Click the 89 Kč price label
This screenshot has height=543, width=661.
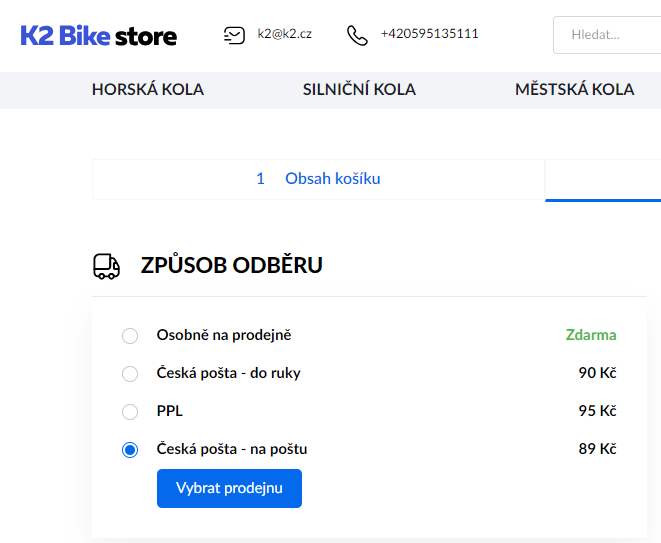click(597, 450)
